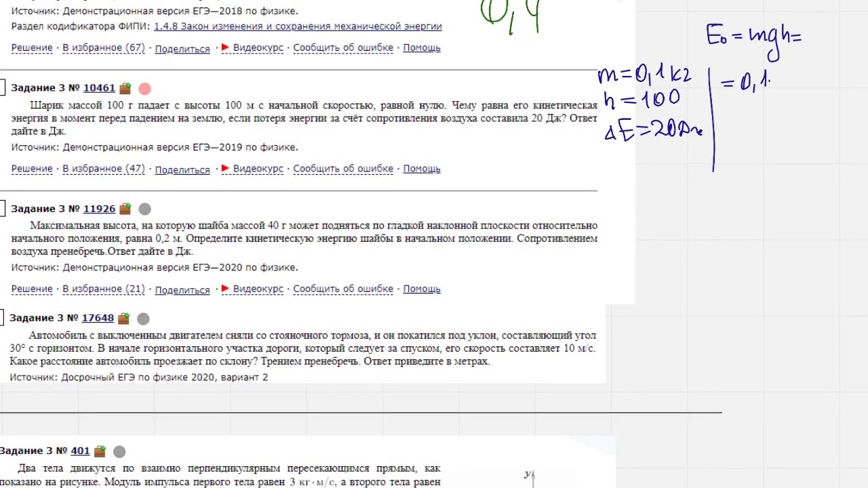868x488 pixels.
Task: Click the text Источник: Демонстрационная версия ЕГЭ—2018 по физике
Action: 155,11
